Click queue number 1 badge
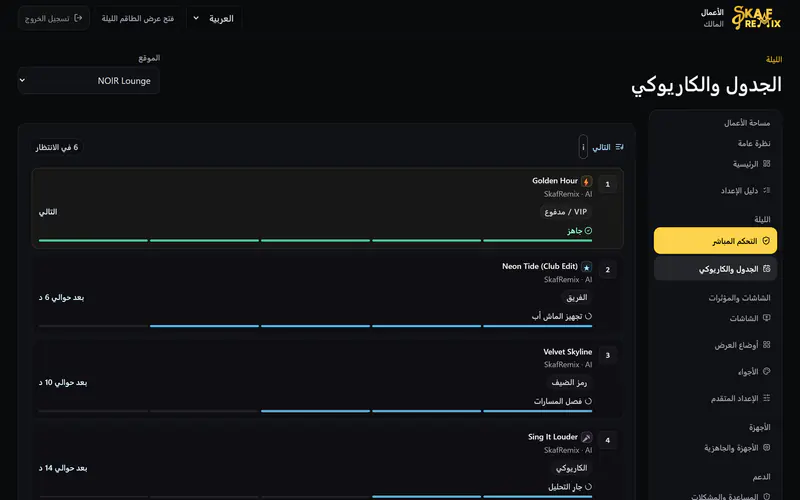This screenshot has height=500, width=800. 608,184
